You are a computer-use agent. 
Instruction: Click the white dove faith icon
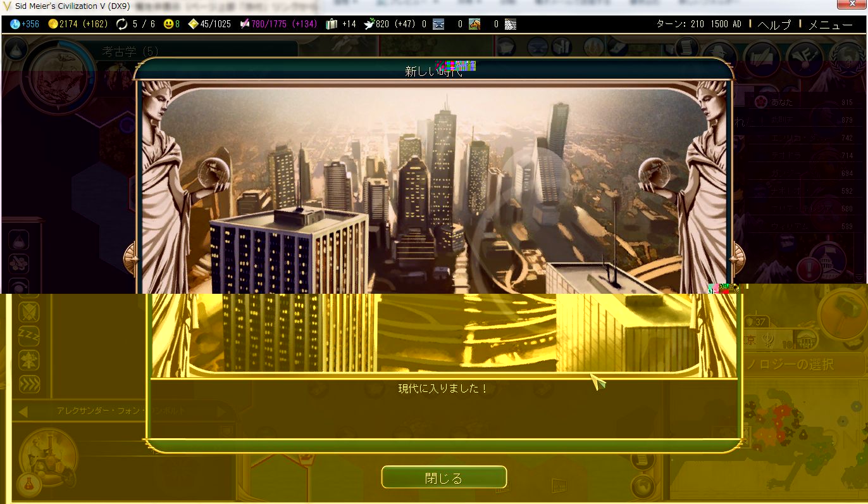point(366,25)
